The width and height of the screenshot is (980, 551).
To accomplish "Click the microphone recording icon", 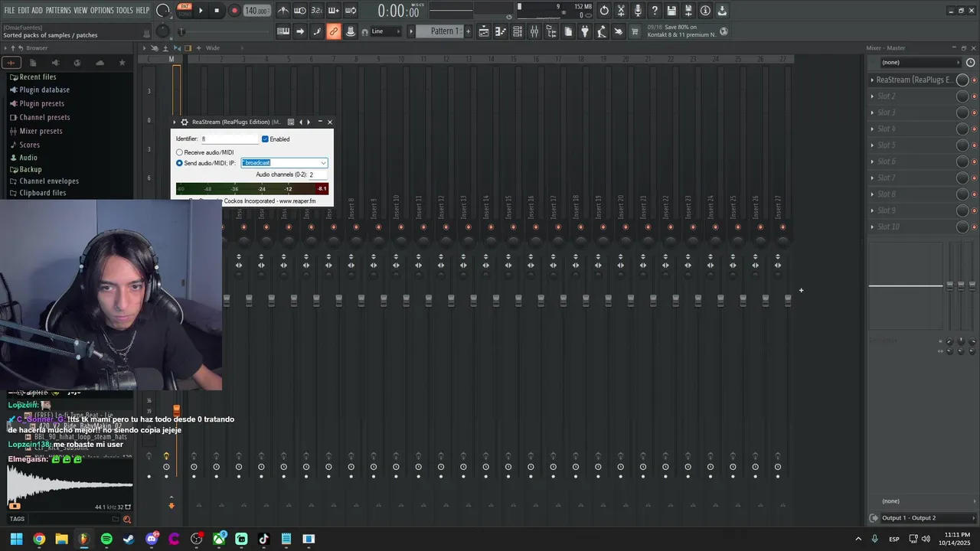I will tap(638, 11).
